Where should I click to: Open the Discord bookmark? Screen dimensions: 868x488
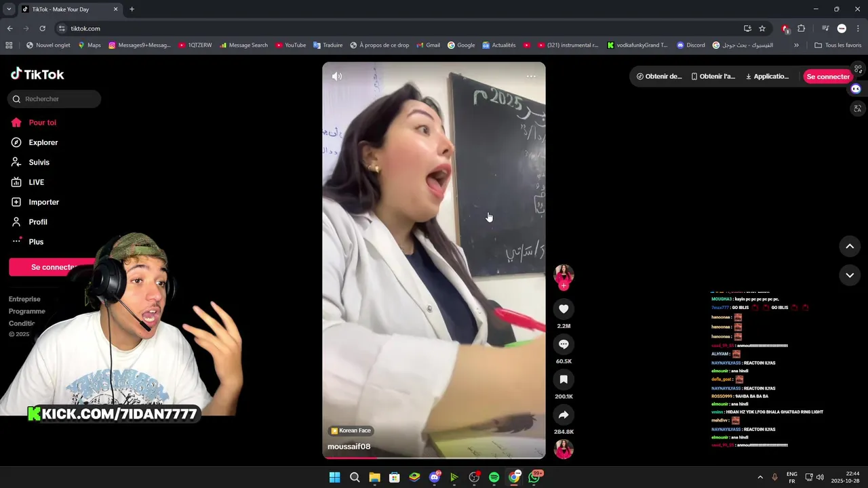click(690, 45)
